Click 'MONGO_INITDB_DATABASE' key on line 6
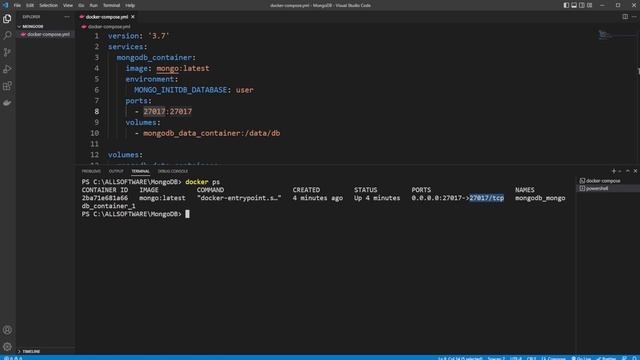 pyautogui.click(x=180, y=90)
